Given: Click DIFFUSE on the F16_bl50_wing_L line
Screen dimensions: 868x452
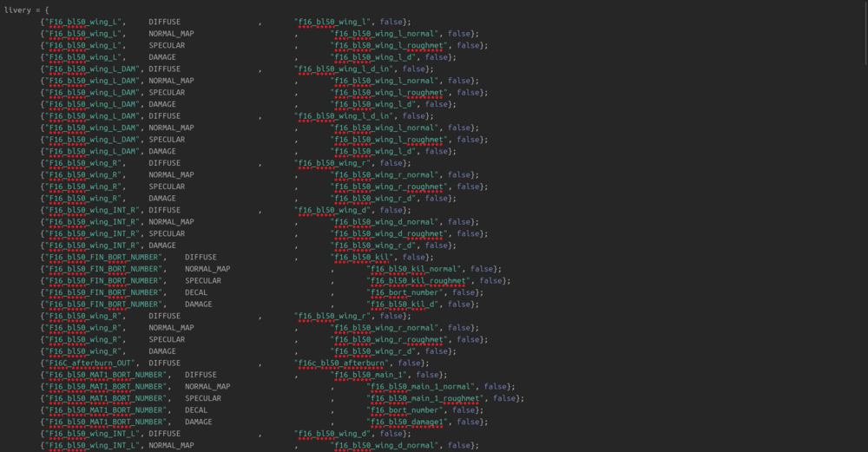Looking at the screenshot, I should coord(164,22).
